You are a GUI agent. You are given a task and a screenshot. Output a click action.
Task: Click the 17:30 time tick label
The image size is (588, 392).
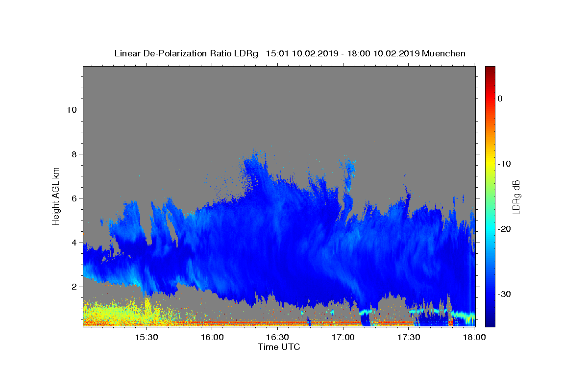[x=409, y=337]
